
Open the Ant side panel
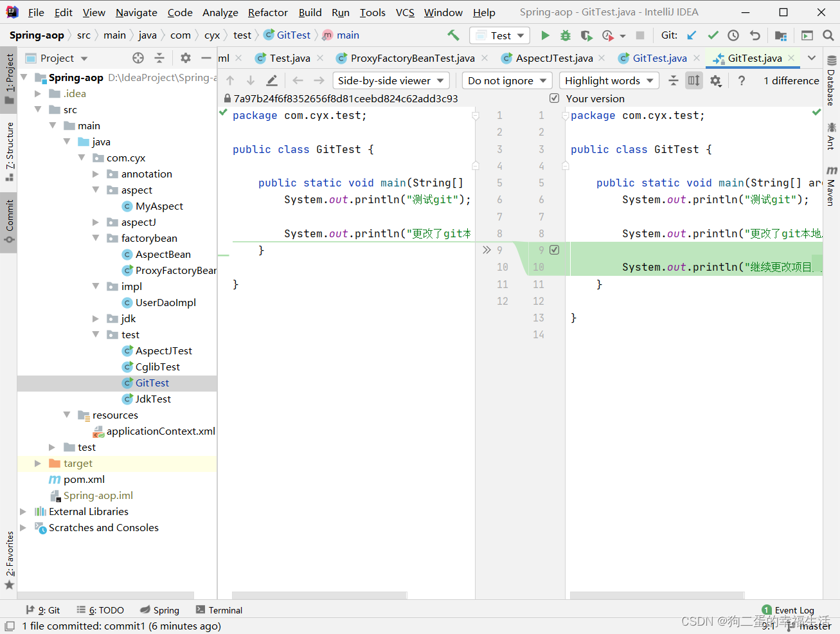click(x=832, y=136)
